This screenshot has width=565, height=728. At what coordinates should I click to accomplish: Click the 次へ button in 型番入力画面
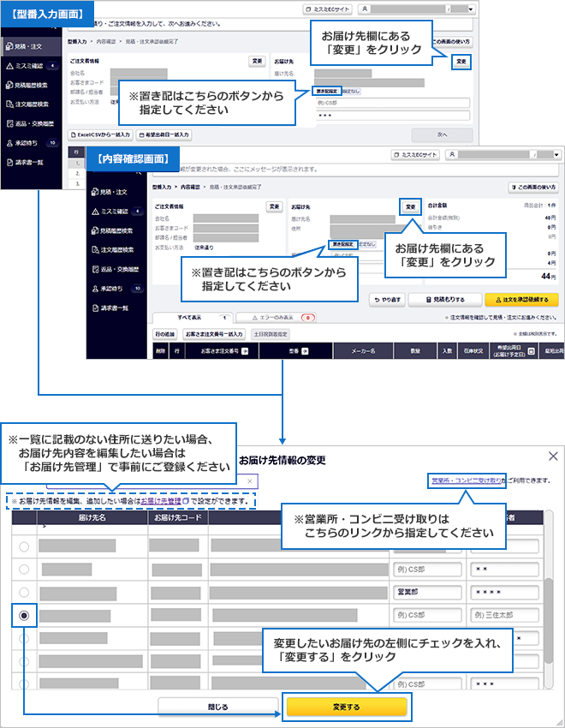[442, 134]
